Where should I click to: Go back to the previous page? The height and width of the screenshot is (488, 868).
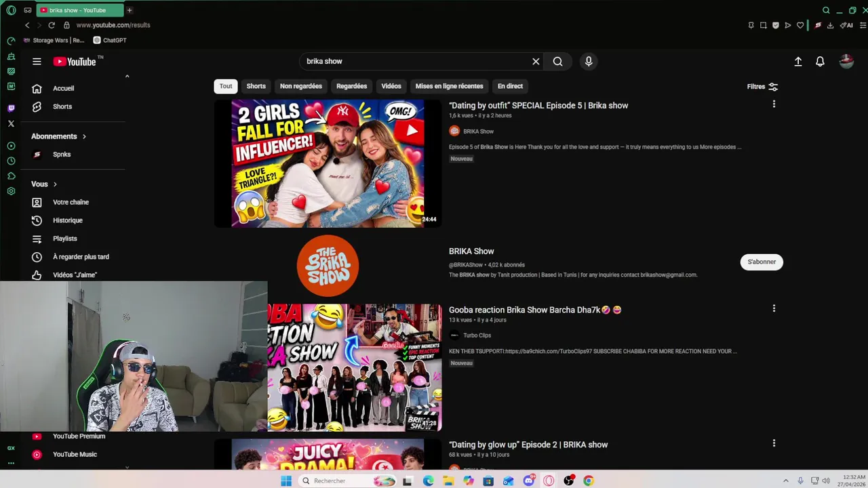tap(27, 25)
